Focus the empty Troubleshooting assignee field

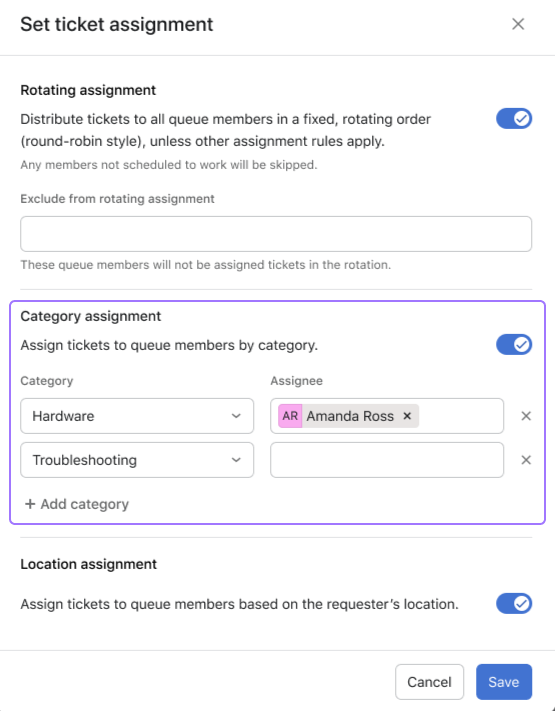[387, 460]
